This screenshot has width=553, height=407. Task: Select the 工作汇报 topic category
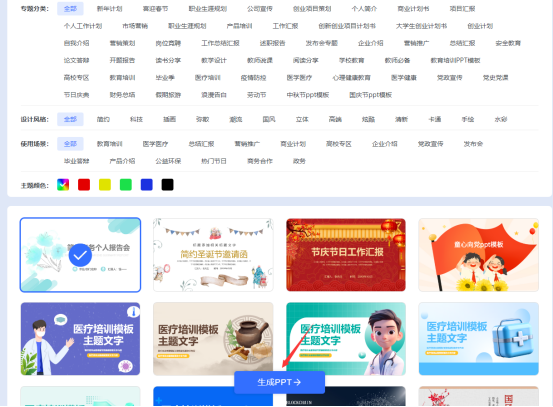click(x=286, y=26)
